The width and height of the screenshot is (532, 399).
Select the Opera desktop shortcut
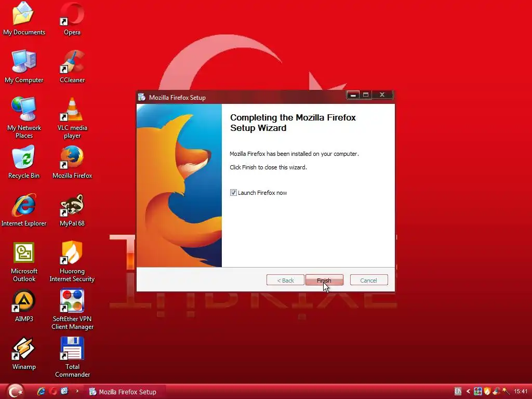tap(72, 19)
